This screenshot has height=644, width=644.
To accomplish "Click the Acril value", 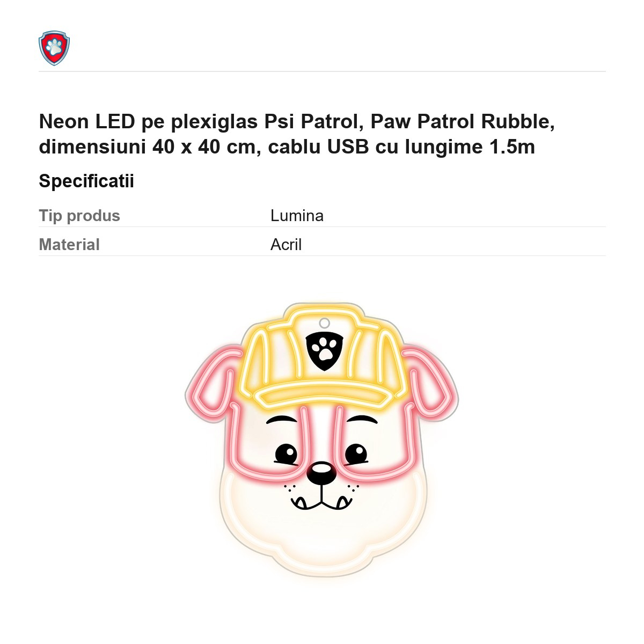I will [x=286, y=245].
